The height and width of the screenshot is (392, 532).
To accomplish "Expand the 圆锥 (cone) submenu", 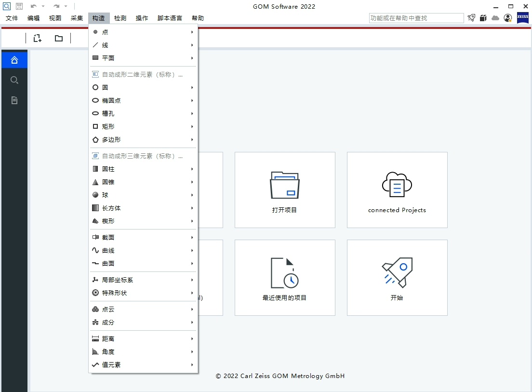I will point(192,182).
